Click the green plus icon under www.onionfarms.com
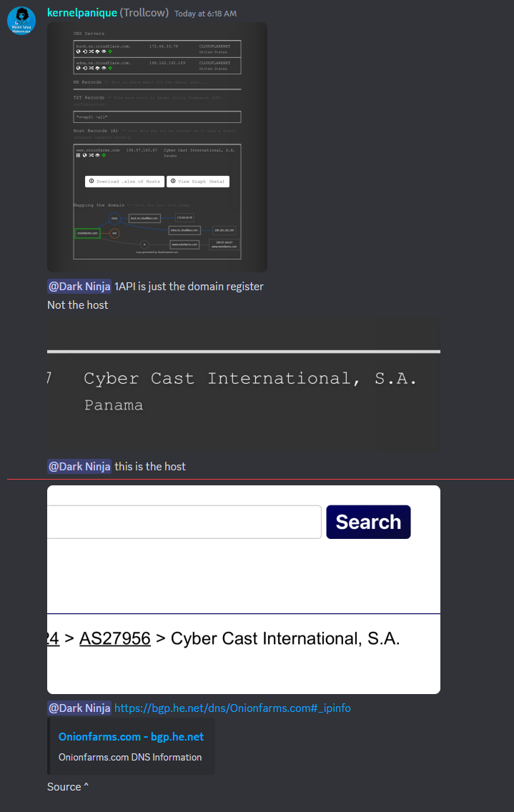Viewport: 514px width, 812px height. (x=102, y=155)
